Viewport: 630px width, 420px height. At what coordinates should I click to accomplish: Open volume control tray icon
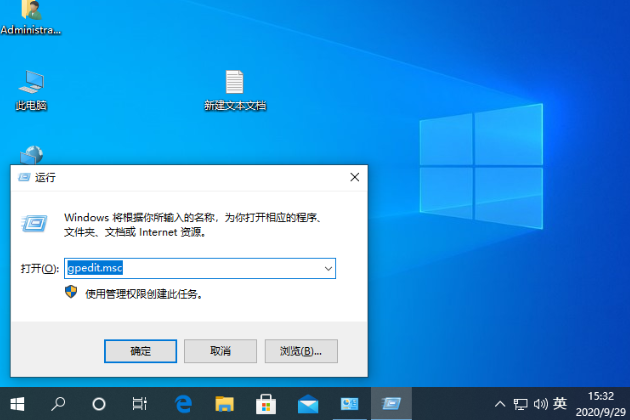540,404
